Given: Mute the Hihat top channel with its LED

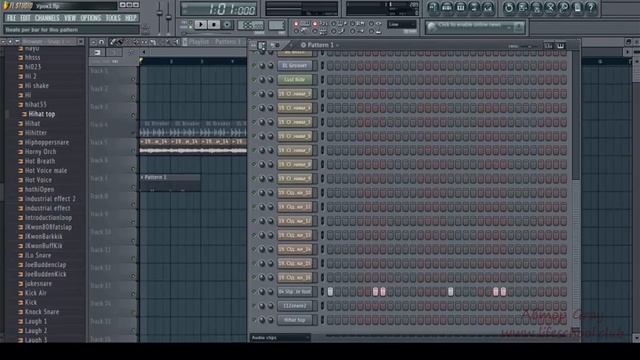Looking at the screenshot, I should point(254,320).
